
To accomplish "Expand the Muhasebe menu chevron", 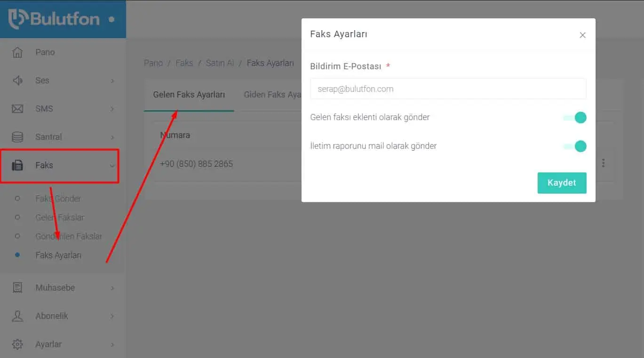I will pyautogui.click(x=112, y=288).
